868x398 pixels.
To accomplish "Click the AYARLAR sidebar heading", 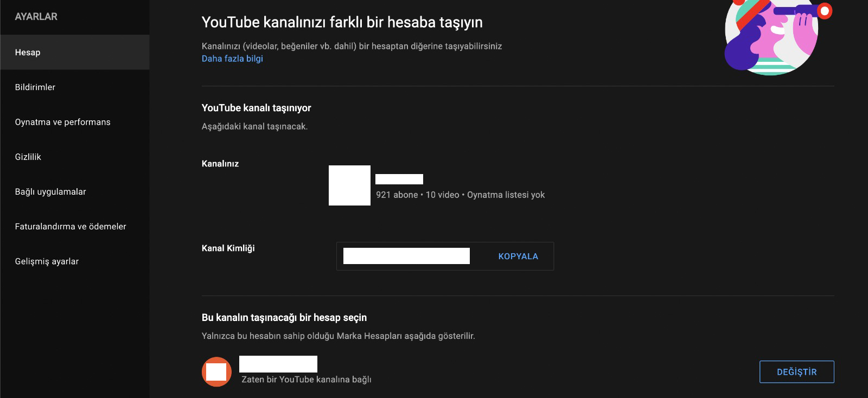I will tap(36, 17).
